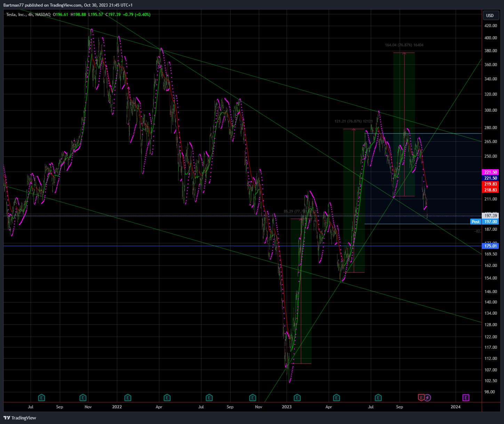Click the blue 175.01 price line tag
Screen dimensions: 504x424
point(490,246)
